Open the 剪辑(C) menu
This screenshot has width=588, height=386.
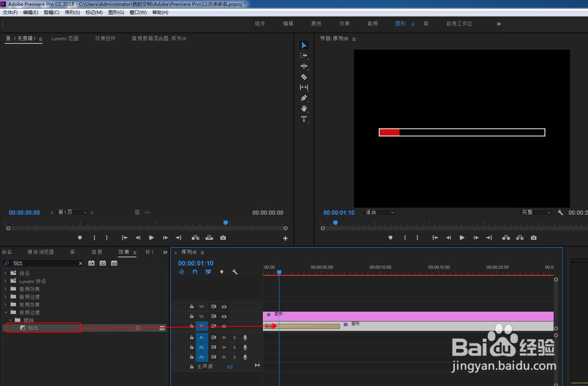click(x=52, y=13)
